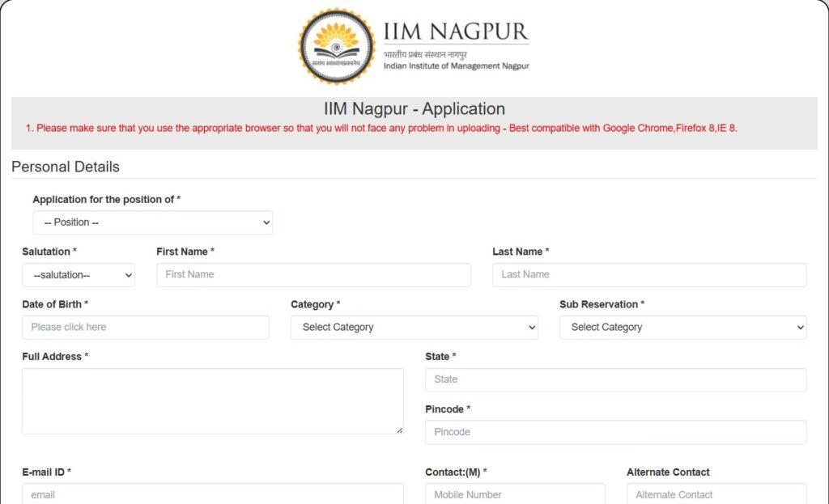The width and height of the screenshot is (829, 504).
Task: Focus the Pincode input field
Action: tap(615, 432)
